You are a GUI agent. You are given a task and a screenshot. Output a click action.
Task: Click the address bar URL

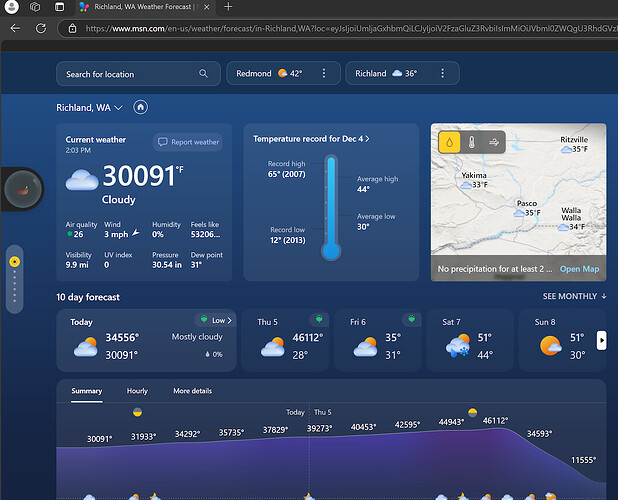pyautogui.click(x=350, y=28)
